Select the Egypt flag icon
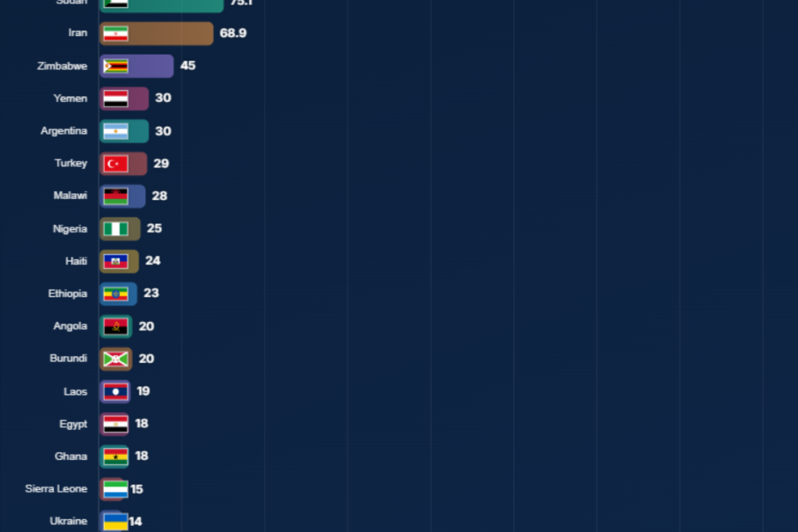 point(116,424)
